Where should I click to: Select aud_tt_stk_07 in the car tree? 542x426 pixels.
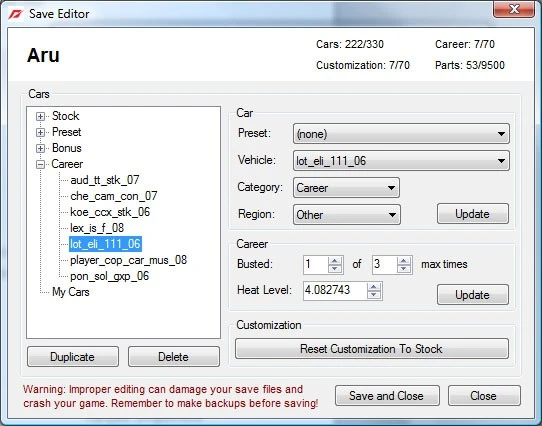pyautogui.click(x=105, y=180)
